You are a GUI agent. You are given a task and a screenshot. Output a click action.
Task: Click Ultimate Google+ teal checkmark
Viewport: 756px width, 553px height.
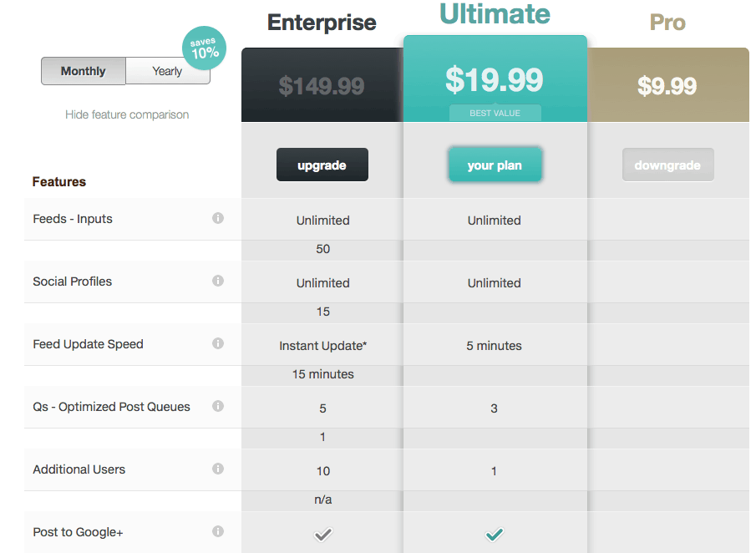495,535
